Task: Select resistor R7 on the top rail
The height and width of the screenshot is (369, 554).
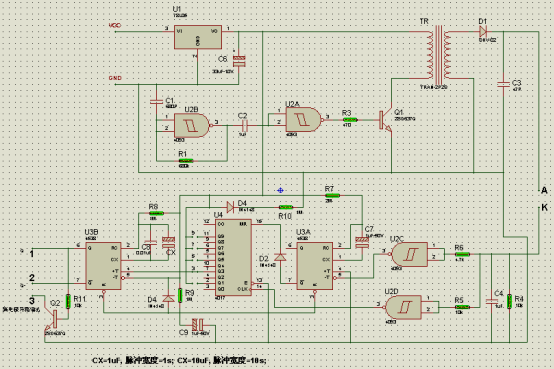Action: pyautogui.click(x=332, y=195)
